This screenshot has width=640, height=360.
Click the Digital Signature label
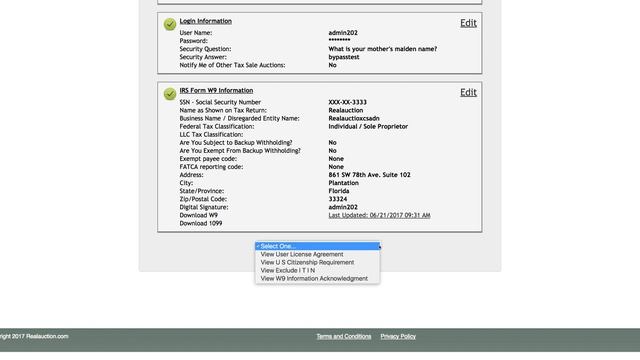point(204,207)
